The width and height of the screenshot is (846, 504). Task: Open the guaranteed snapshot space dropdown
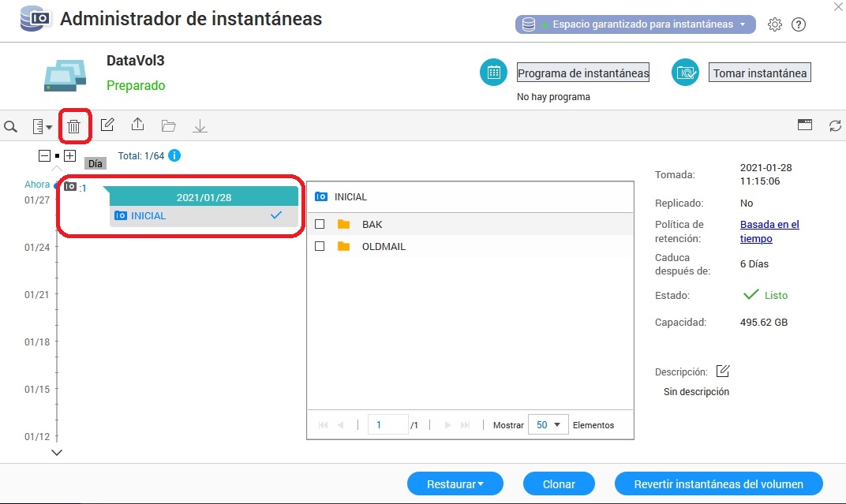tap(635, 24)
